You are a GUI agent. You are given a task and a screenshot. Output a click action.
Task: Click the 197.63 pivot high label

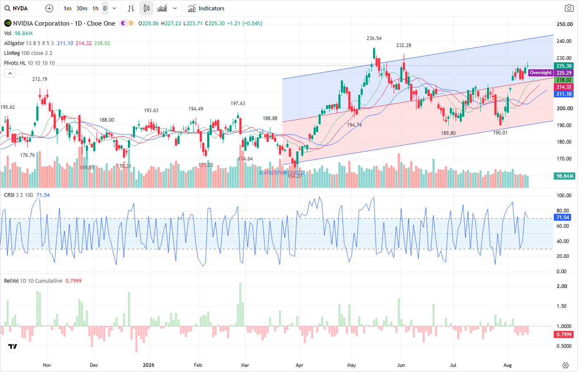[x=238, y=104]
